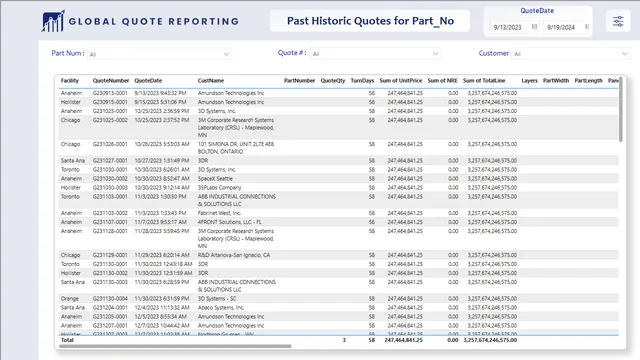This screenshot has height=360, width=640.
Task: Edit the start date field 9/13/2023
Action: [x=508, y=27]
